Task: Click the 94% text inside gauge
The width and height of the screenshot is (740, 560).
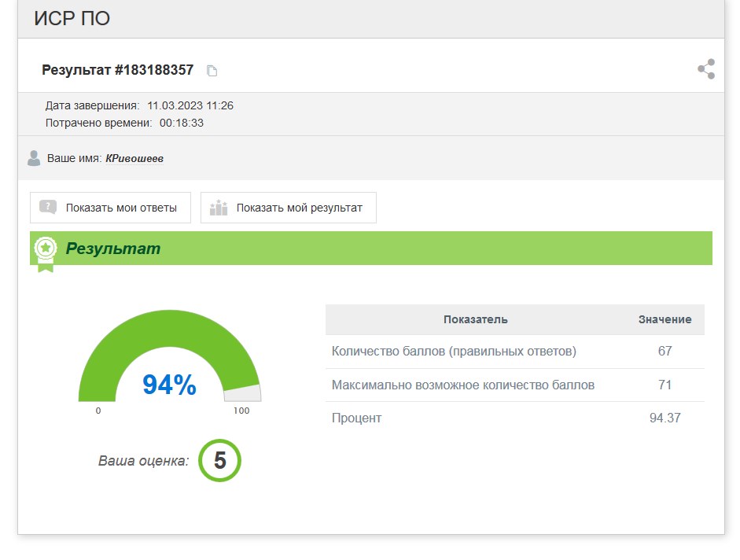Action: [x=169, y=385]
